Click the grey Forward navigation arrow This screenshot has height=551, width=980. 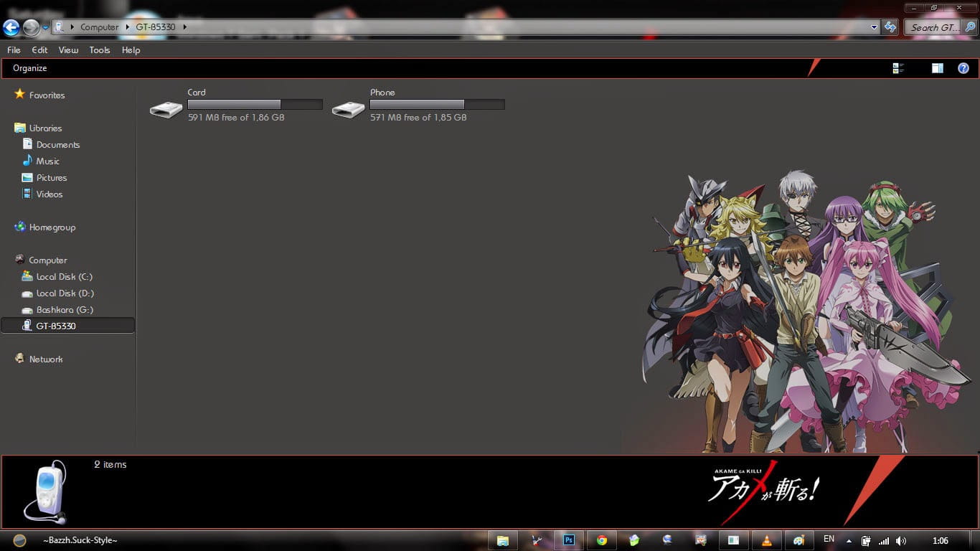pyautogui.click(x=31, y=27)
